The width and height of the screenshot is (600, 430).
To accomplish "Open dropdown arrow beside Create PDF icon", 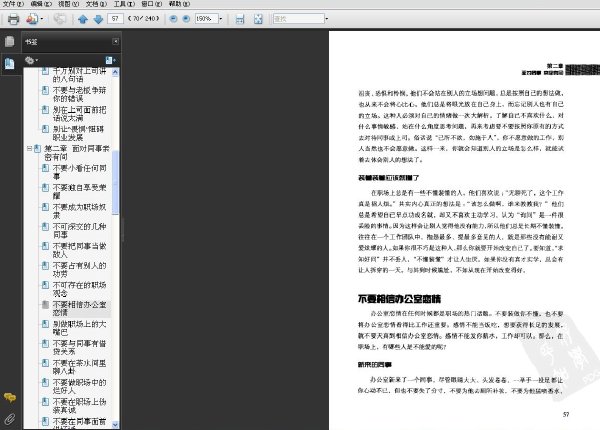I will pos(41,19).
